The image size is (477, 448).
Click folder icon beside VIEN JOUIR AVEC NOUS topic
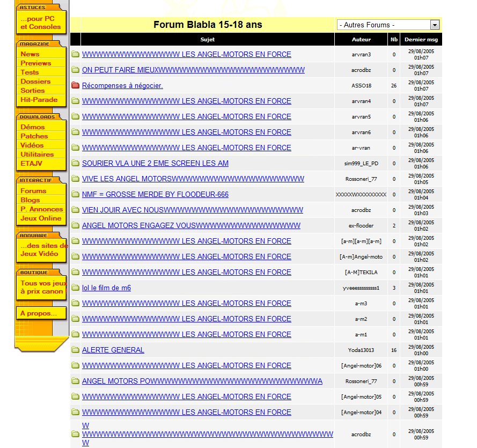click(x=75, y=210)
